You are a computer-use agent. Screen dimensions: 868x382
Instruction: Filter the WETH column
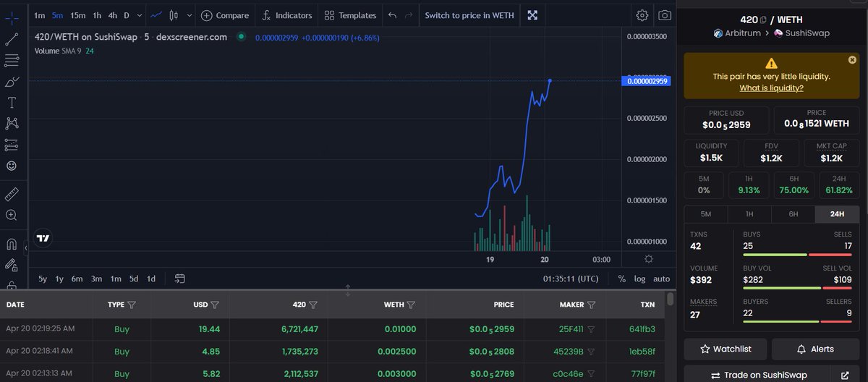[x=411, y=305]
